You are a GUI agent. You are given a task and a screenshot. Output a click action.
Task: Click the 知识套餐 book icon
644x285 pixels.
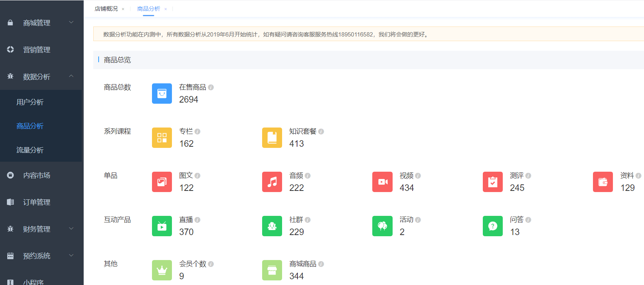point(272,138)
